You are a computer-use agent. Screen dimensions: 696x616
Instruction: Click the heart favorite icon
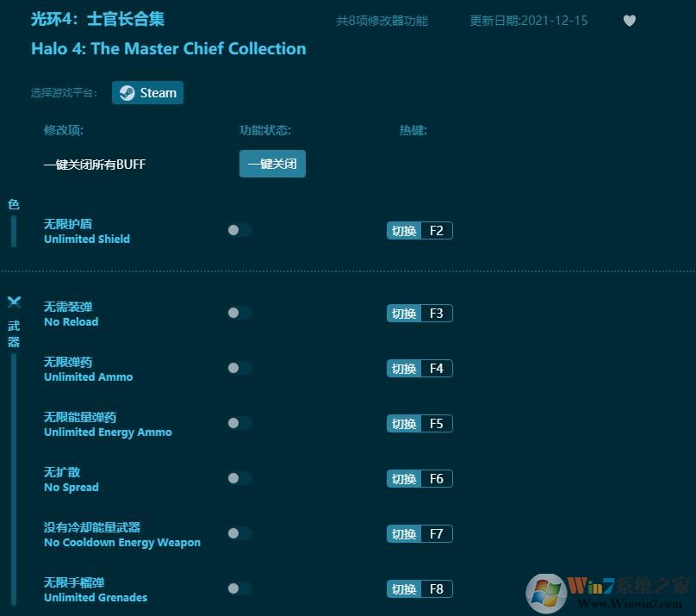[629, 21]
